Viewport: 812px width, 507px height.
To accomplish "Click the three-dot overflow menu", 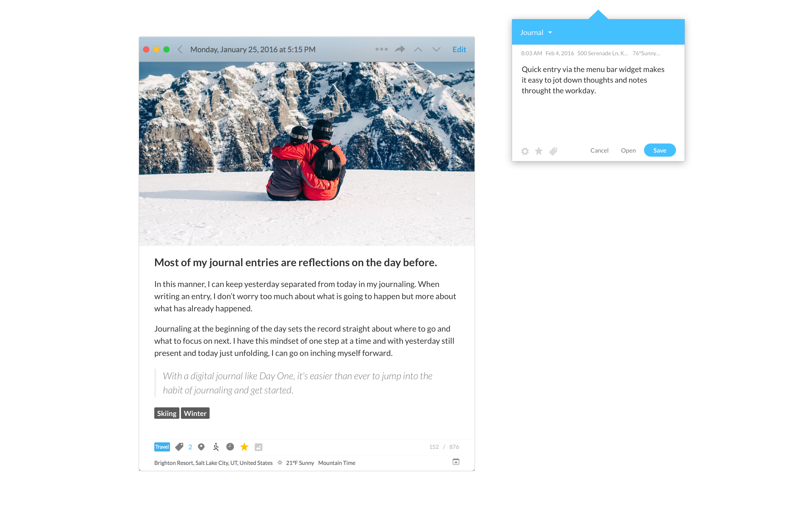I will [x=381, y=49].
